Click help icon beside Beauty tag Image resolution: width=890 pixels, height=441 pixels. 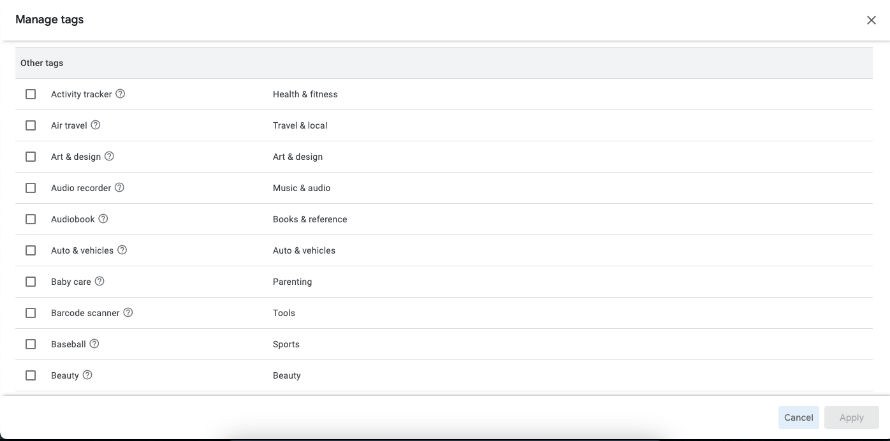click(88, 375)
